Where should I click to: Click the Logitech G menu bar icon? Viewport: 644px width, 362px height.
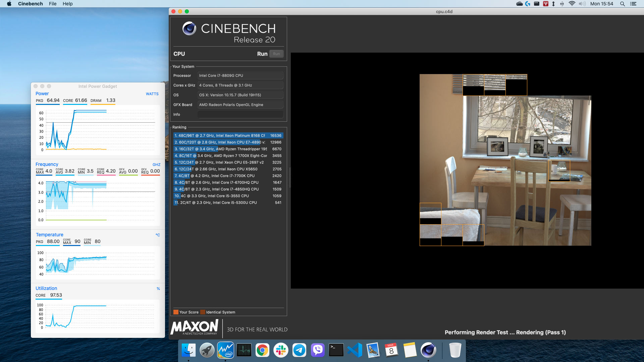coord(528,4)
